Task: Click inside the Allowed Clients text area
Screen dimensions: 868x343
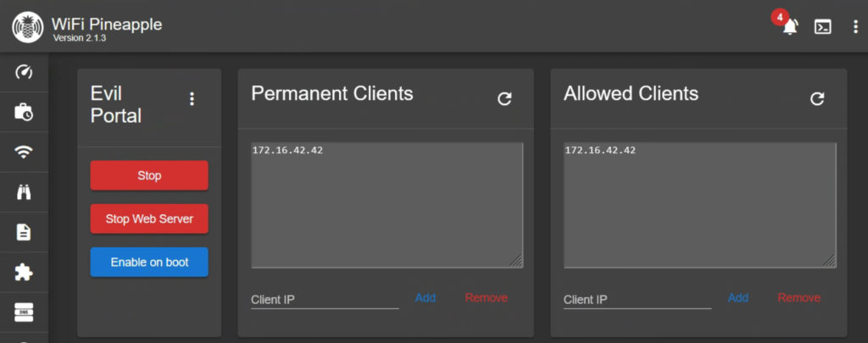Action: coord(699,205)
